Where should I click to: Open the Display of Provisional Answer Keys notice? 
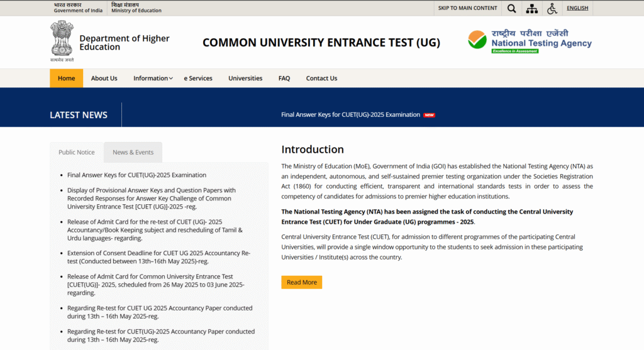tap(152, 198)
